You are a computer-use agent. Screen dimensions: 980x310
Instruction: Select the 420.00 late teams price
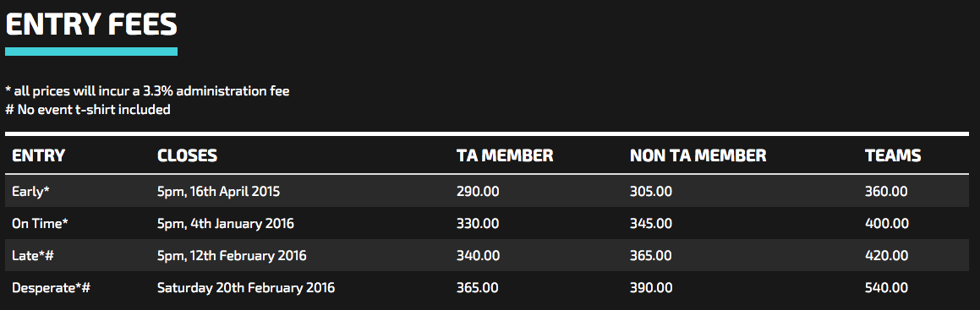click(x=887, y=256)
